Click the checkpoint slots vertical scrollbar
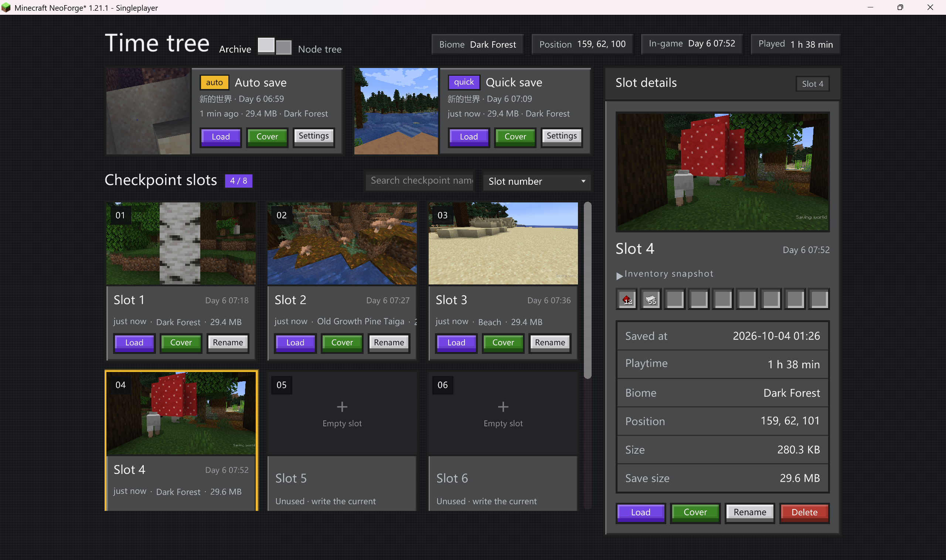Viewport: 946px width, 560px height. 588,291
